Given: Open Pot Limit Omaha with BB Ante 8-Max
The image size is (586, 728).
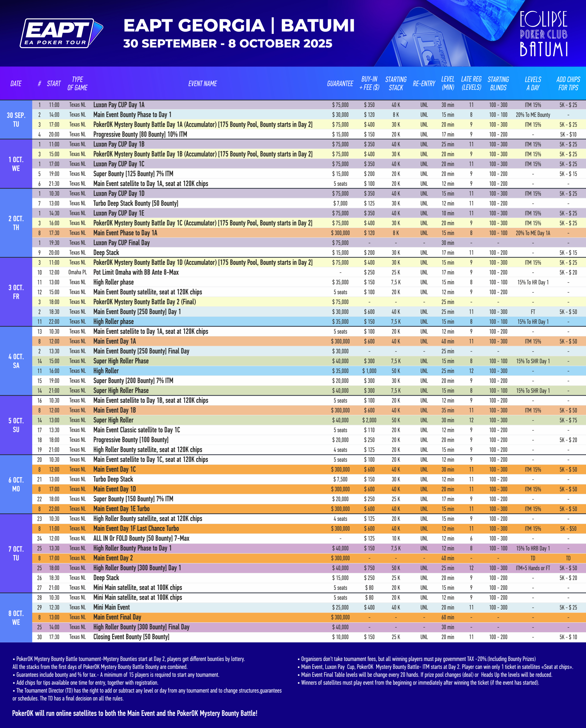Looking at the screenshot, I should (136, 272).
